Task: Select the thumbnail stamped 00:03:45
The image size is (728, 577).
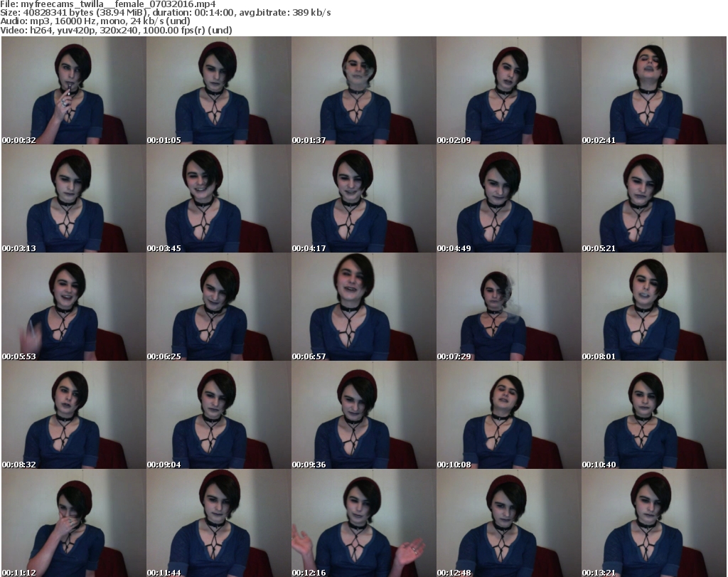Action: 219,198
